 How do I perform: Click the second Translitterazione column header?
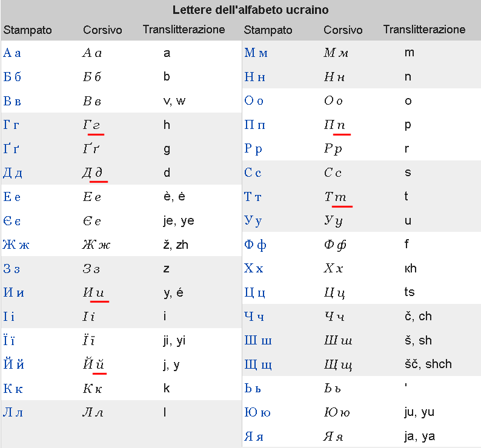pyautogui.click(x=424, y=29)
